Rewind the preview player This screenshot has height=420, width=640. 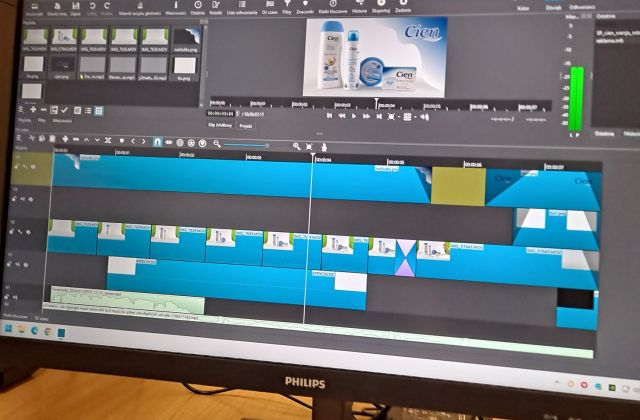pyautogui.click(x=342, y=116)
